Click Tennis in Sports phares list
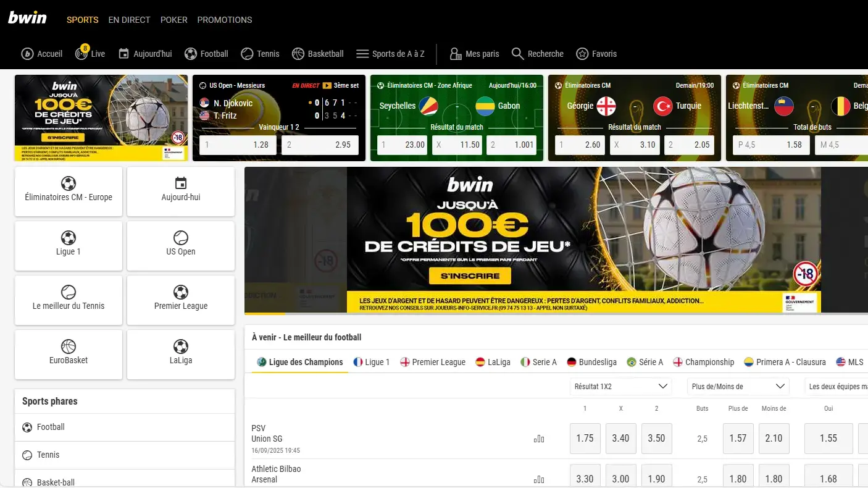The width and height of the screenshot is (868, 488). 125,455
